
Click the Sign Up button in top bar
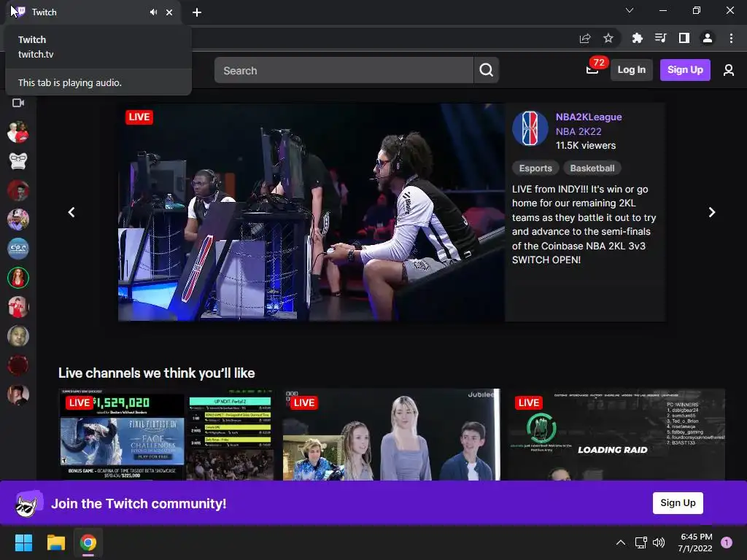685,70
